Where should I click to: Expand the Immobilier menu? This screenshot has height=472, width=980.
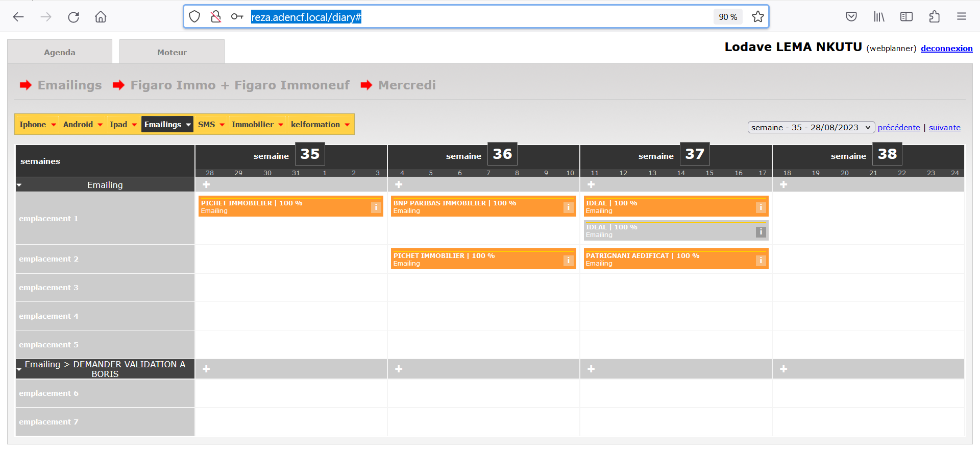coord(257,125)
